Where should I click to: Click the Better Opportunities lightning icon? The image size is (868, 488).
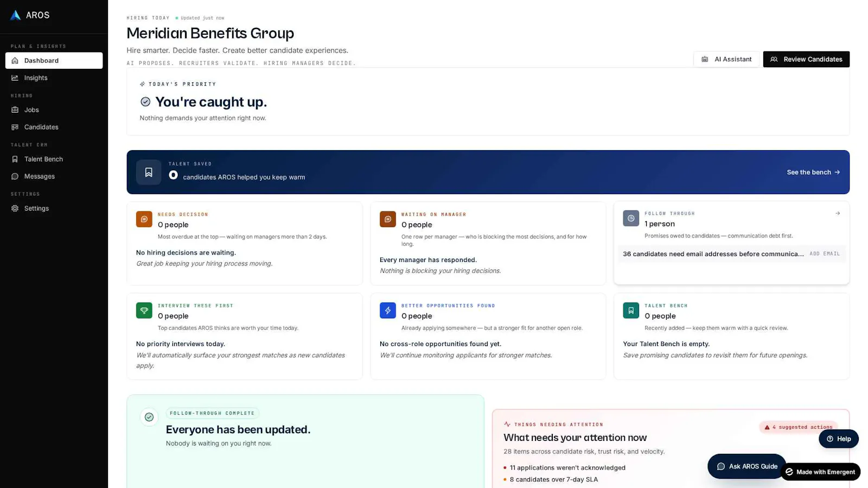[x=388, y=310]
